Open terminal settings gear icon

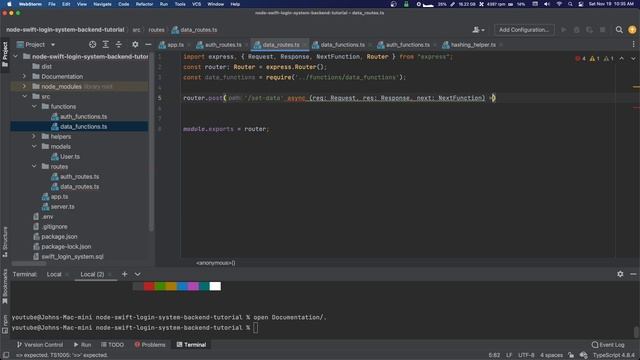pos(620,274)
